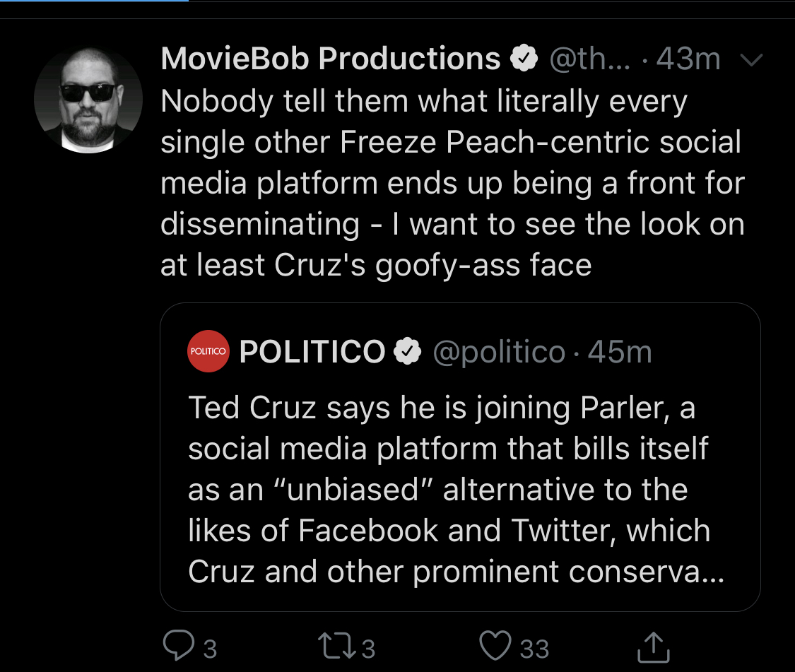Open MovieBob's Freeze Peach tweet text

pyautogui.click(x=452, y=183)
